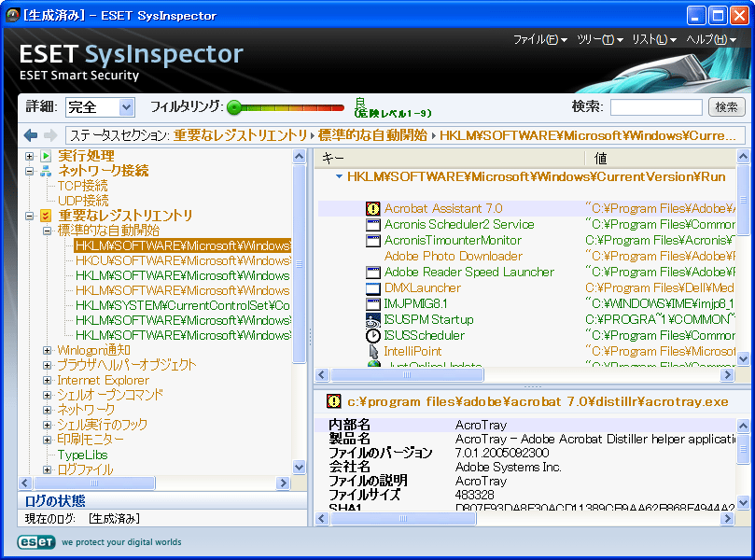Open the ツリー(T) menu
The height and width of the screenshot is (560, 755).
pos(600,39)
